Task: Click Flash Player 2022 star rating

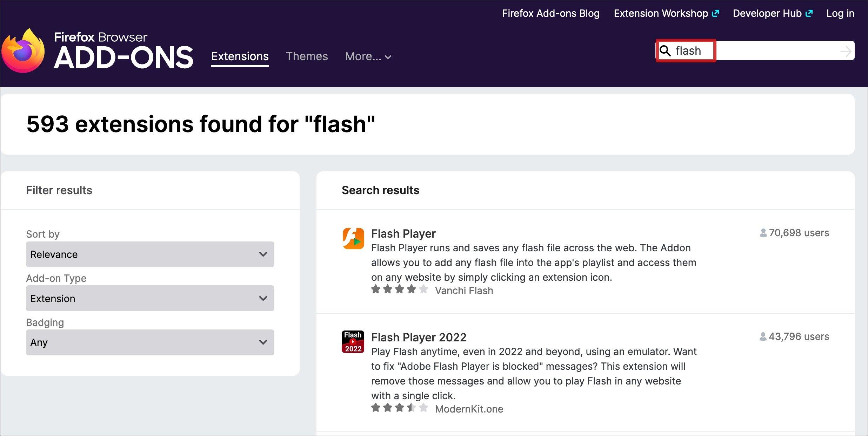Action: click(399, 408)
